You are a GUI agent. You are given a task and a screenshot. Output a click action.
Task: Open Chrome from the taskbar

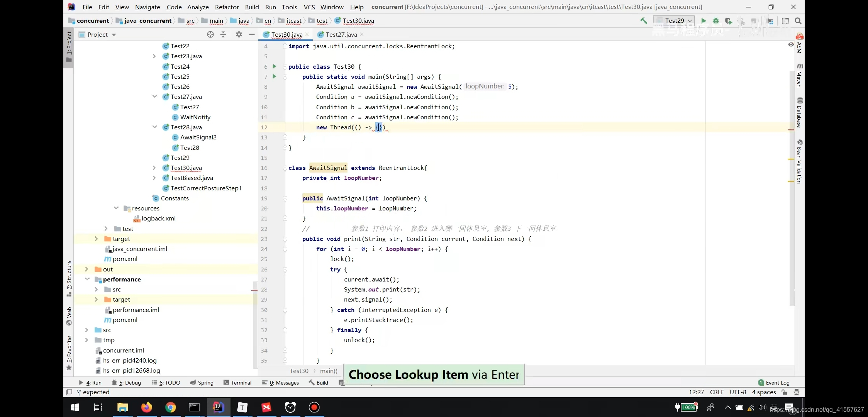coord(170,407)
